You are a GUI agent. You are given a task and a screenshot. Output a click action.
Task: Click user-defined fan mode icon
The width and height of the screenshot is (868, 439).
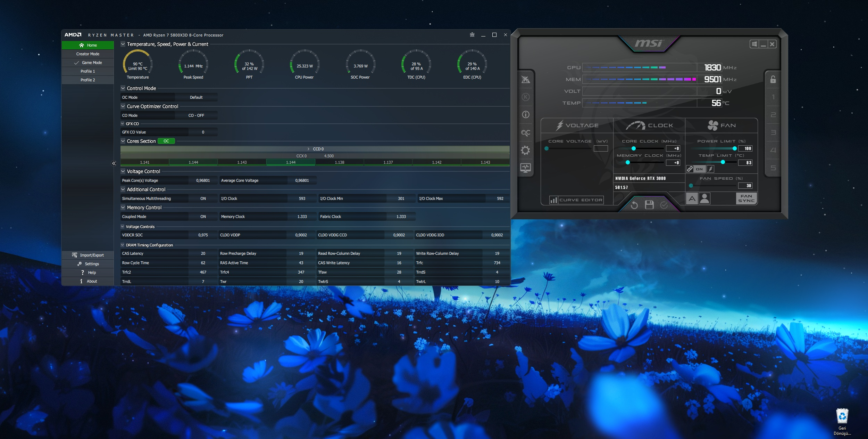click(x=704, y=198)
